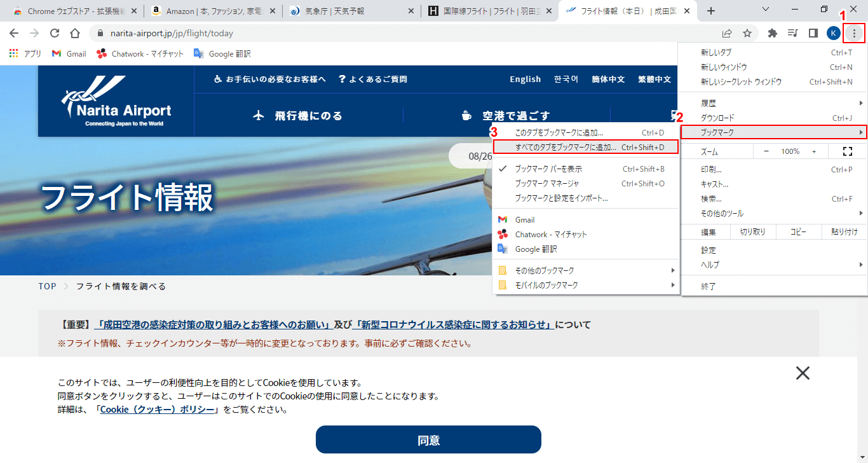Screen dimensions: 868x463
Task: Open Chatwork bookmark in bookmarks bar
Action: click(140, 53)
